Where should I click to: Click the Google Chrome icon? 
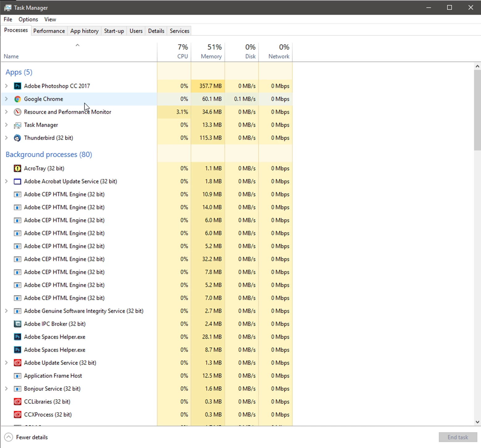point(18,99)
